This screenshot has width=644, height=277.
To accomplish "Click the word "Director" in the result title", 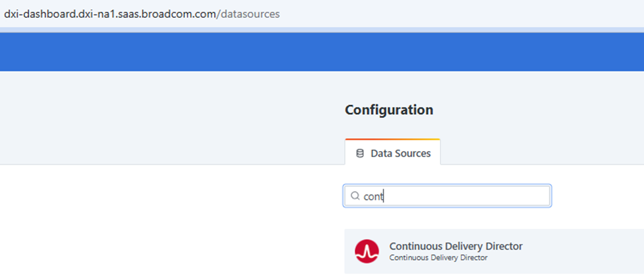I will (x=504, y=246).
